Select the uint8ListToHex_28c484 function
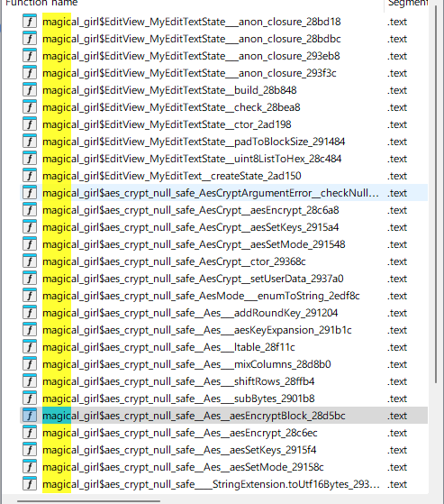The height and width of the screenshot is (504, 444). point(223,159)
